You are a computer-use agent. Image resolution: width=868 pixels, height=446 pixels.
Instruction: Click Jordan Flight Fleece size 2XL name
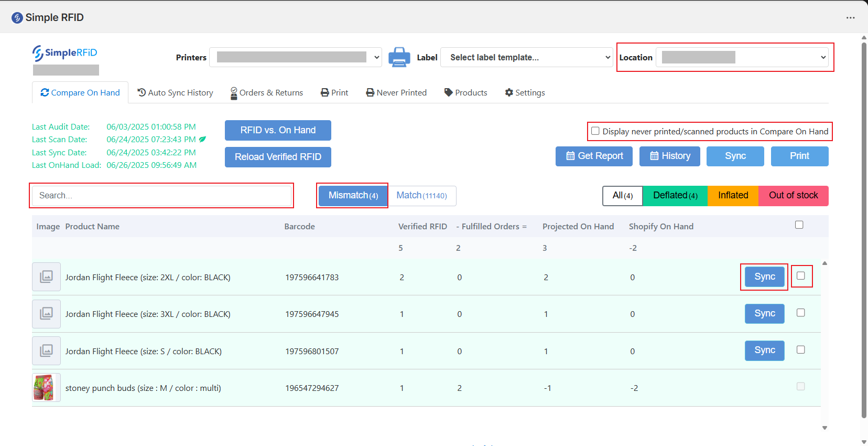[x=148, y=278]
